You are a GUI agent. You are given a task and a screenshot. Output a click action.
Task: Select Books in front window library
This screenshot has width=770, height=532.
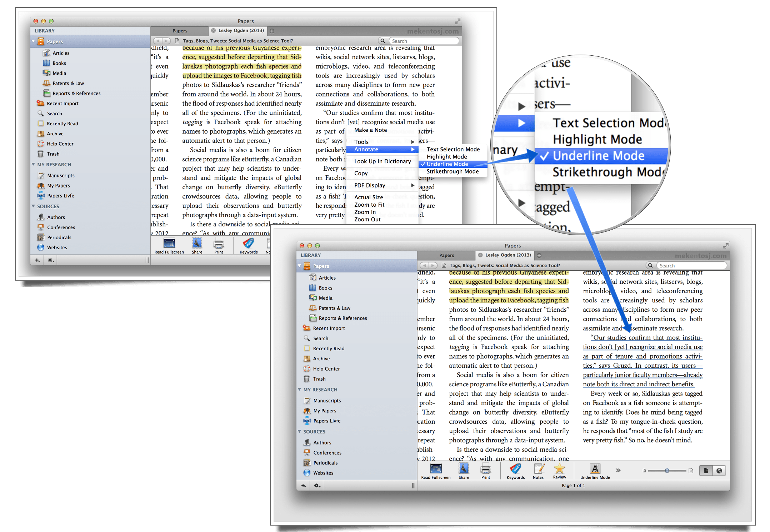[x=325, y=287]
